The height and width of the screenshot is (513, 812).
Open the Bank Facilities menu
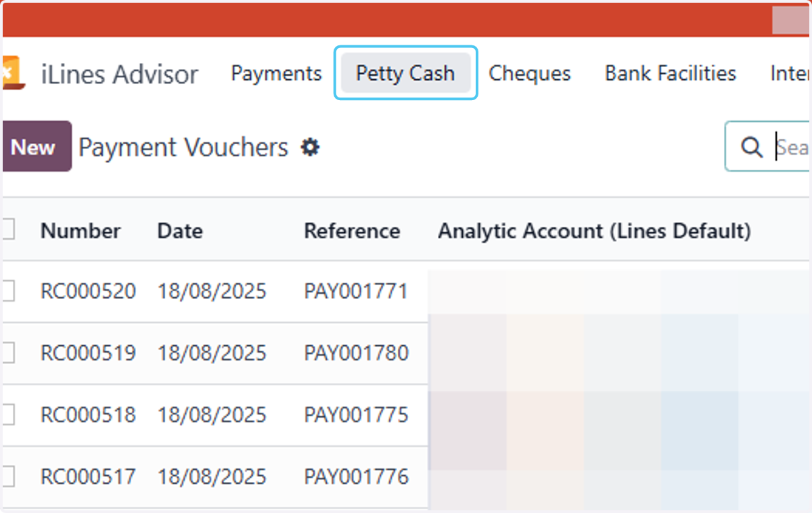coord(671,73)
